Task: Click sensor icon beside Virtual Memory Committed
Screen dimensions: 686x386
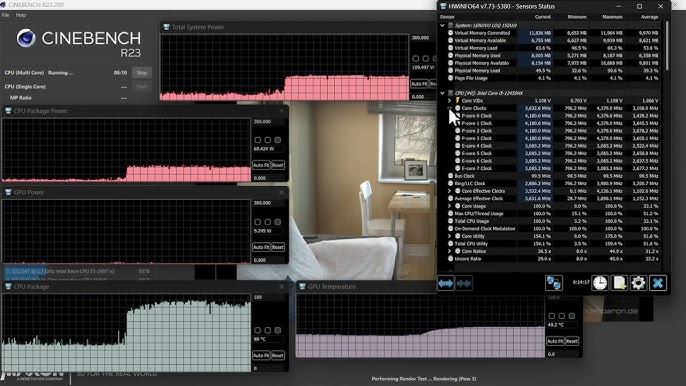Action: (x=451, y=33)
